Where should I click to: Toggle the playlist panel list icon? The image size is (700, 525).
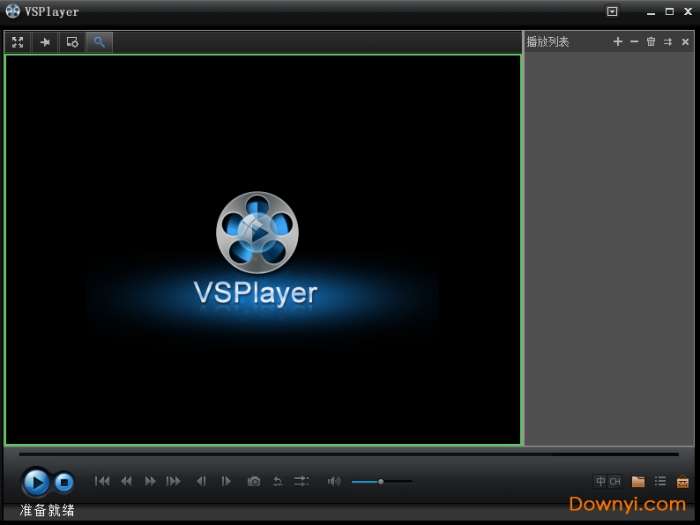coord(660,481)
